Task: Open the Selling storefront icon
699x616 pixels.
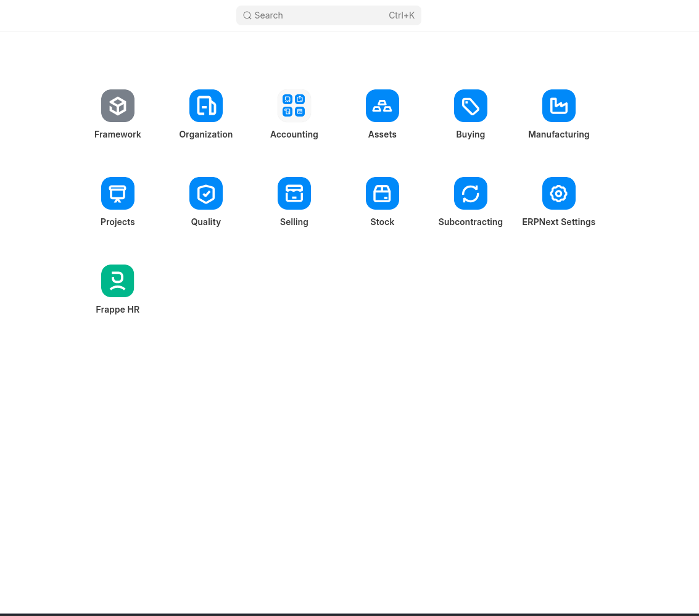Action: 294,193
